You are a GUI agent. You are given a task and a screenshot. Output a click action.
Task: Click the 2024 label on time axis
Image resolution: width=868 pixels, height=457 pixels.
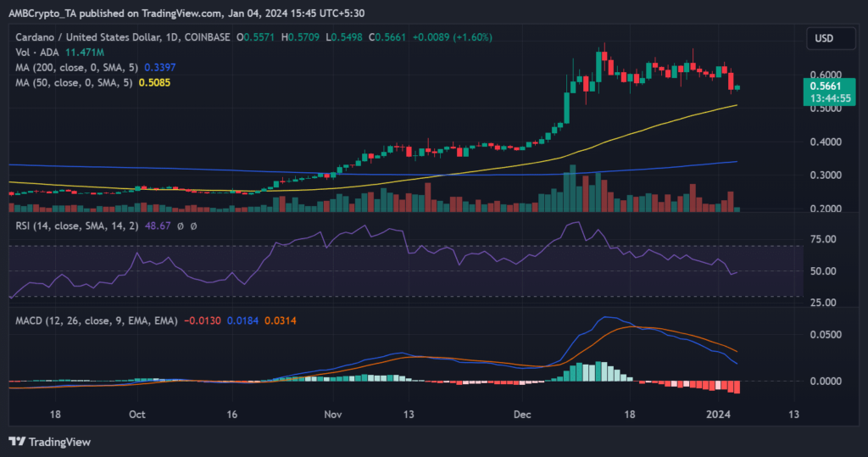(x=718, y=415)
